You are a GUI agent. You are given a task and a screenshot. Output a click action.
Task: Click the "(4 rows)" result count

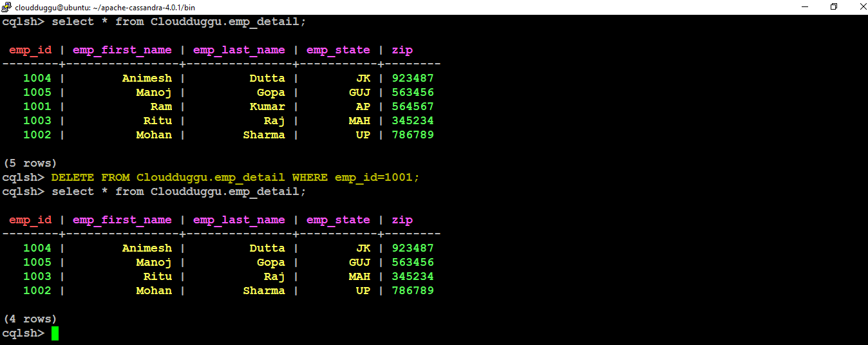pyautogui.click(x=30, y=319)
